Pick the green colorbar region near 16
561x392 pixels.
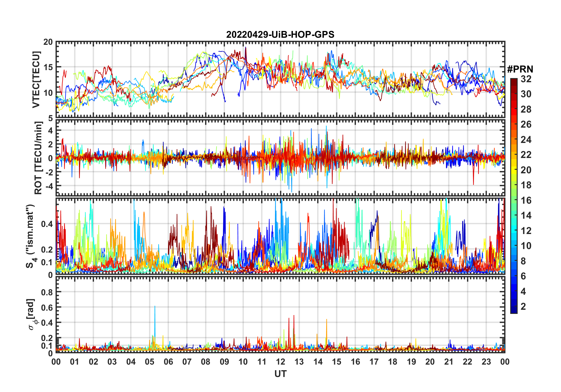tap(514, 200)
